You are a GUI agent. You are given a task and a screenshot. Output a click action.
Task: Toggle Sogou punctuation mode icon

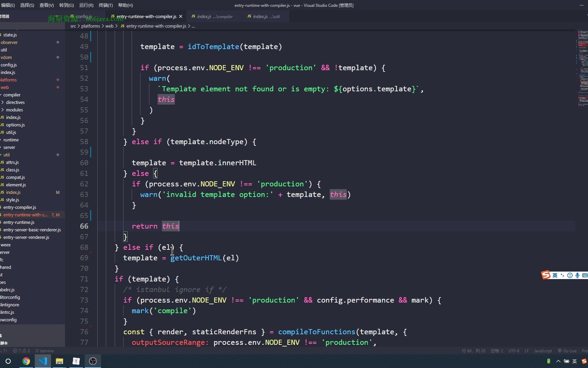click(x=562, y=275)
